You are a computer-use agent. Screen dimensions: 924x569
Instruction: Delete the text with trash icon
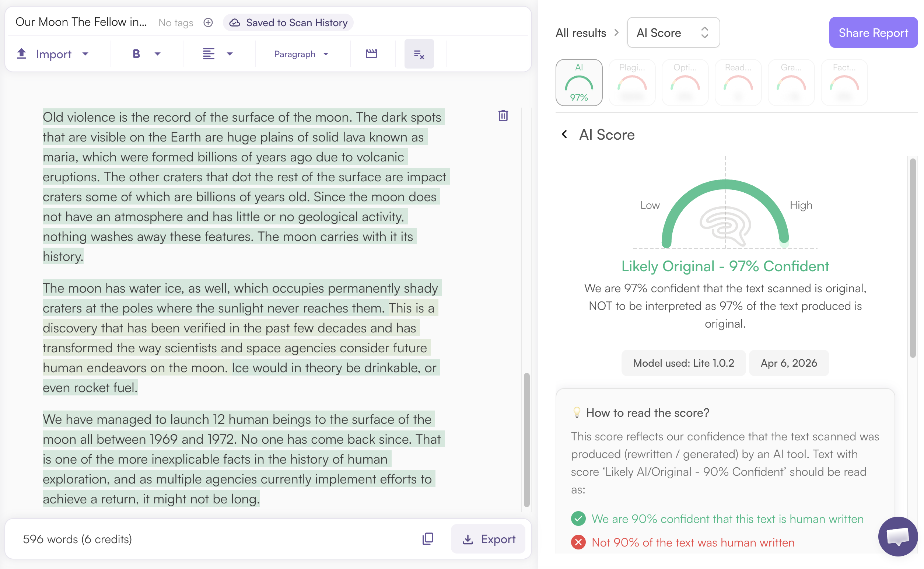pos(503,115)
